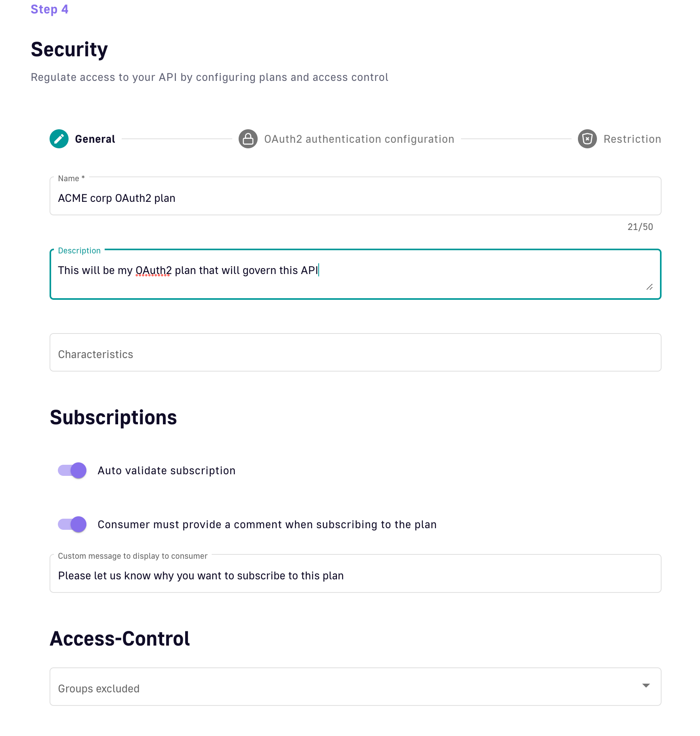Edit the custom message to consumer field
The height and width of the screenshot is (736, 700).
(x=355, y=575)
